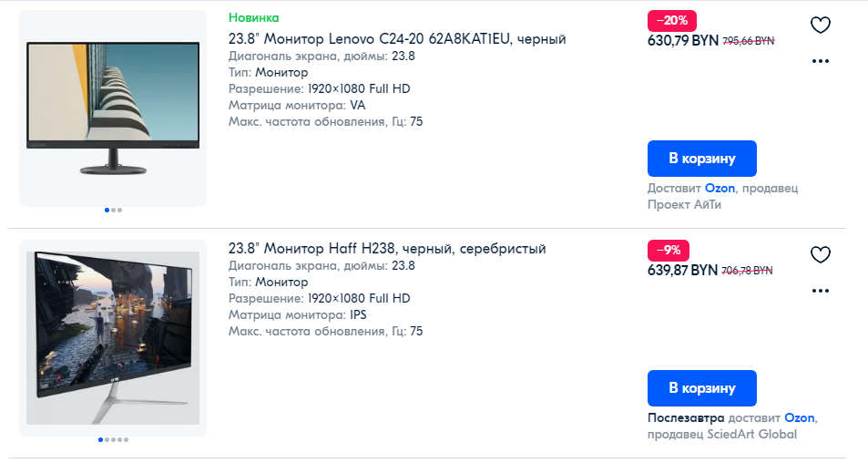Viewport: 868px width, 463px height.
Task: Click Ozon delivery link under Lenovo listing
Action: pos(720,189)
